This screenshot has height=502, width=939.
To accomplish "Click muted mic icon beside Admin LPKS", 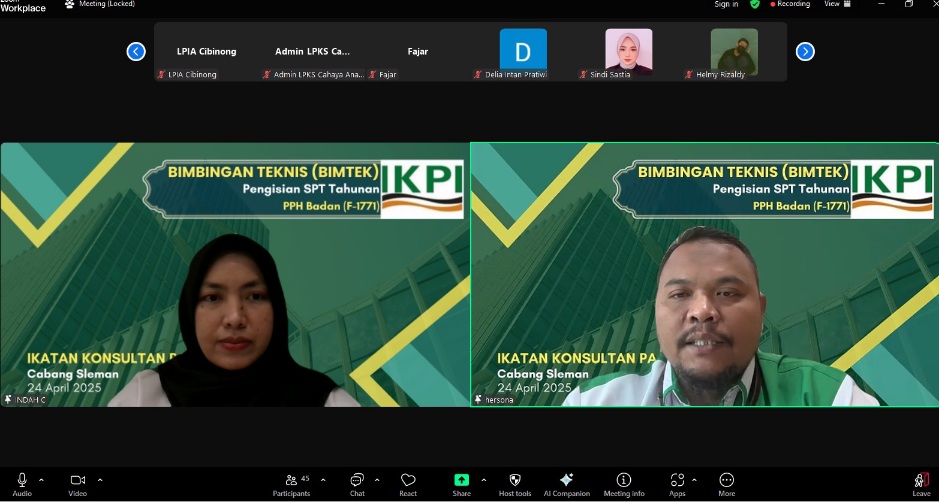I will 267,75.
